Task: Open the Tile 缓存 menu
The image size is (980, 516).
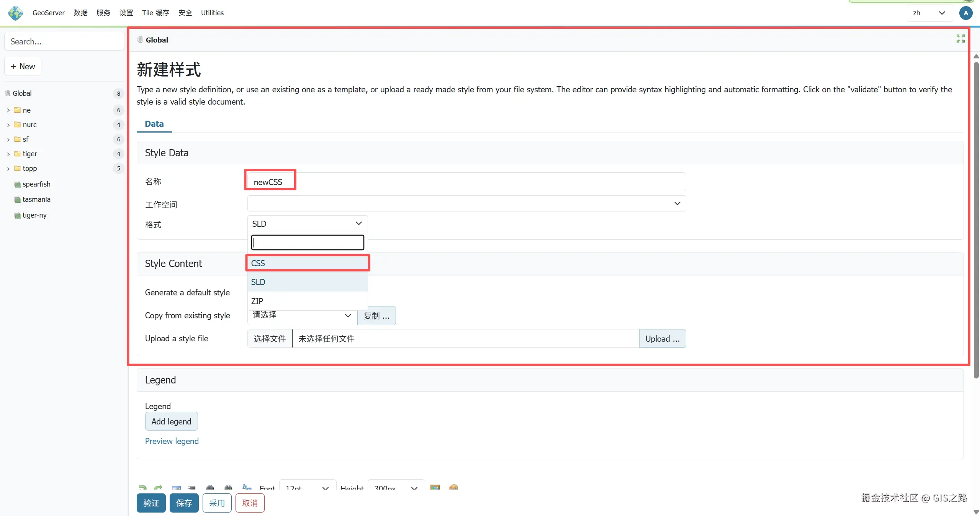Action: [155, 13]
